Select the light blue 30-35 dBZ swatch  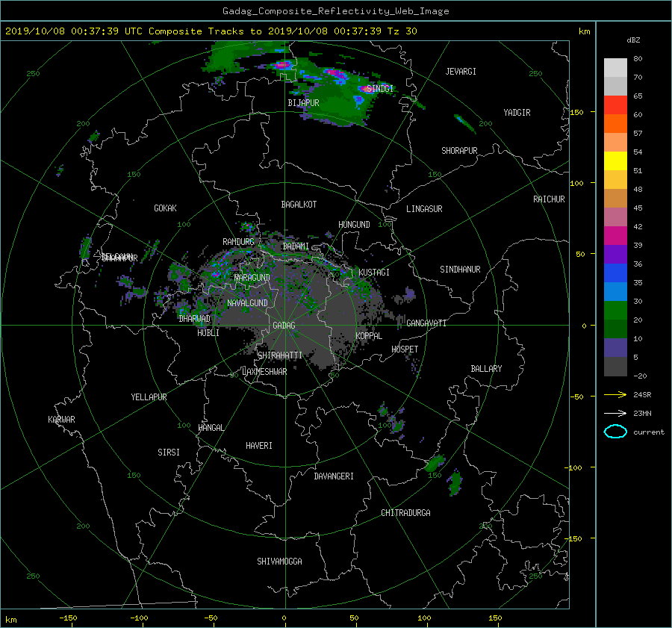[615, 292]
